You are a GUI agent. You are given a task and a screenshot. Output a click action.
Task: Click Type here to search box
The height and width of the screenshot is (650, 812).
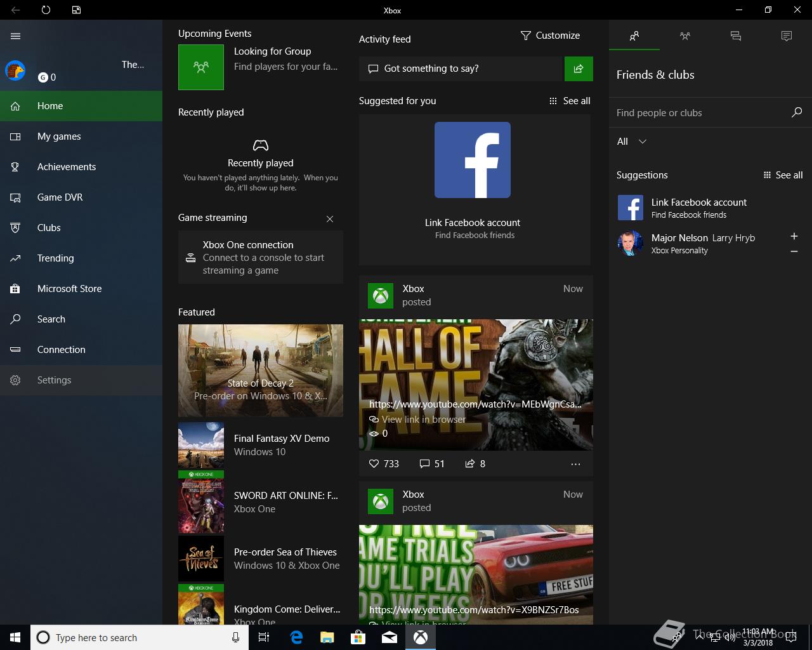(x=138, y=637)
